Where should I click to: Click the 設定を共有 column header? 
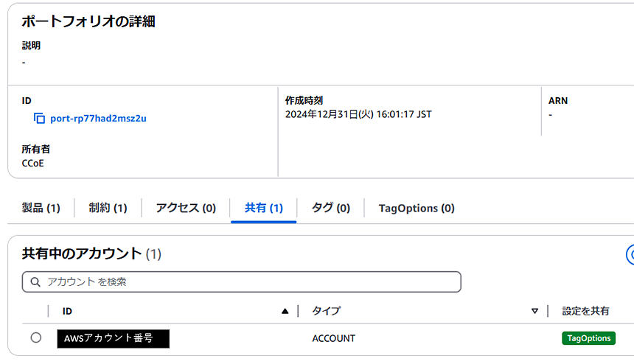point(585,311)
